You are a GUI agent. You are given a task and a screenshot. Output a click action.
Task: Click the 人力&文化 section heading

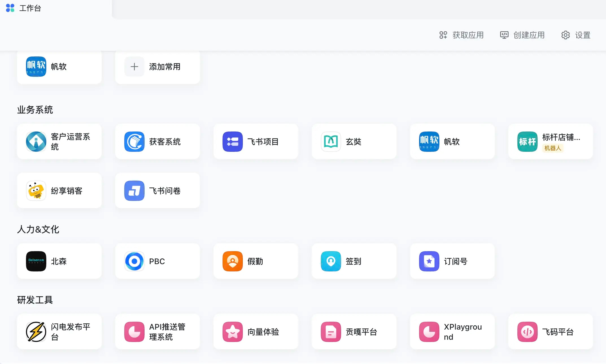38,229
